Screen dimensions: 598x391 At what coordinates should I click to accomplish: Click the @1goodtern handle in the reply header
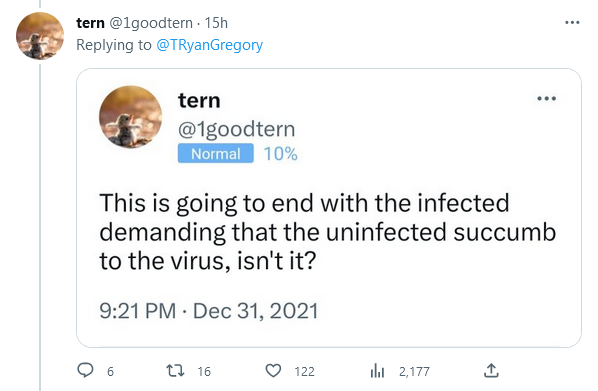151,23
